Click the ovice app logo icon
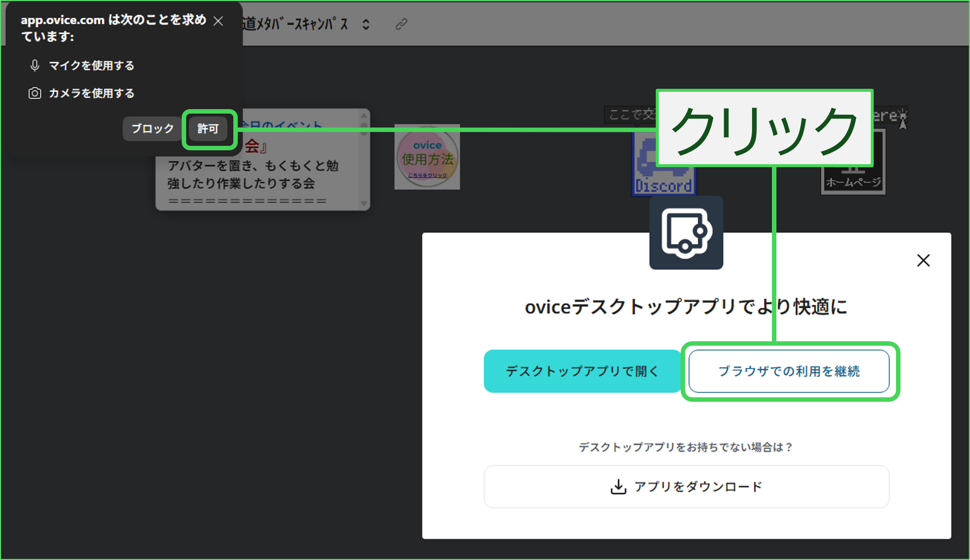 [x=686, y=233]
